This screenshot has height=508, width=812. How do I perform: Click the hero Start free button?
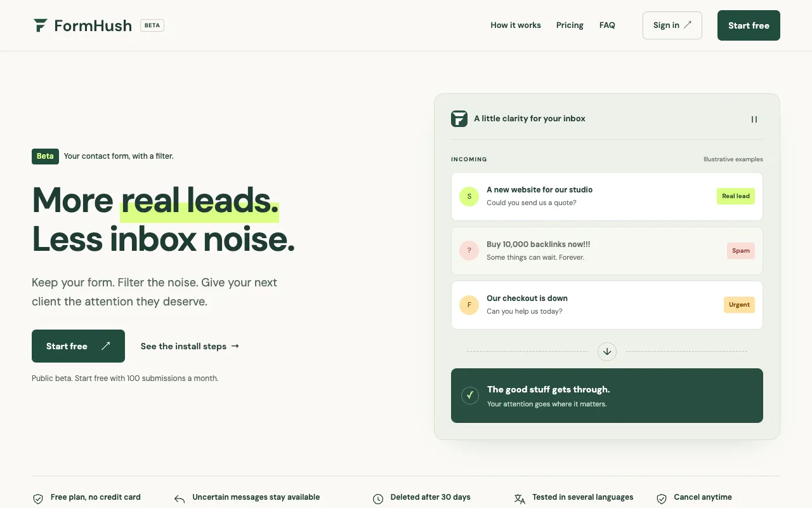coord(78,346)
